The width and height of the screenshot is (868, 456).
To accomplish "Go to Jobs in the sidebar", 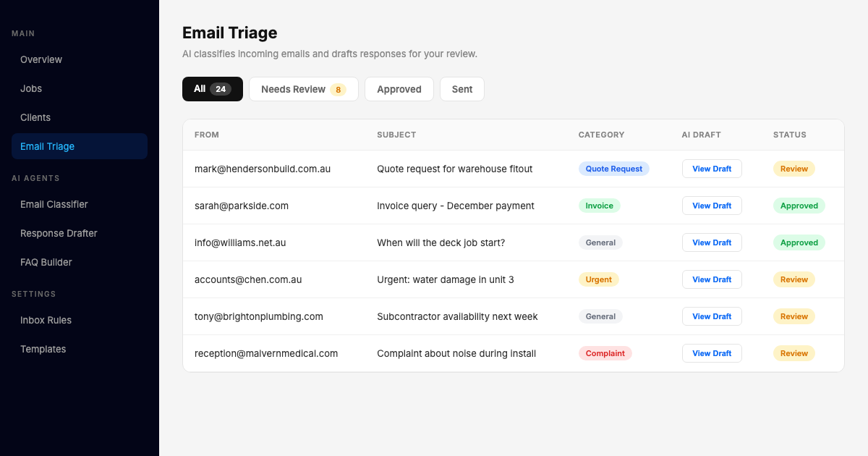I will coord(31,88).
